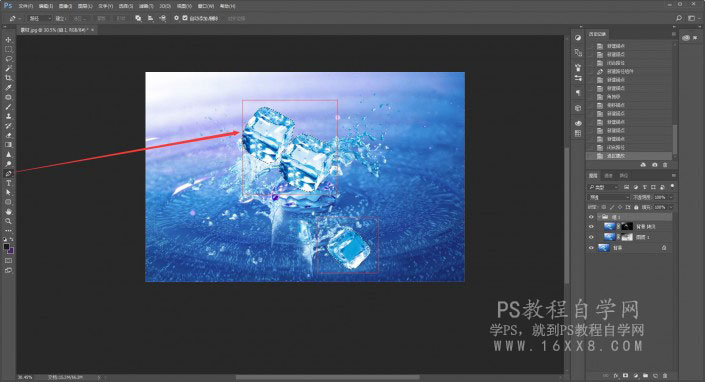The height and width of the screenshot is (382, 705).
Task: Select the Hand tool
Action: point(8,212)
